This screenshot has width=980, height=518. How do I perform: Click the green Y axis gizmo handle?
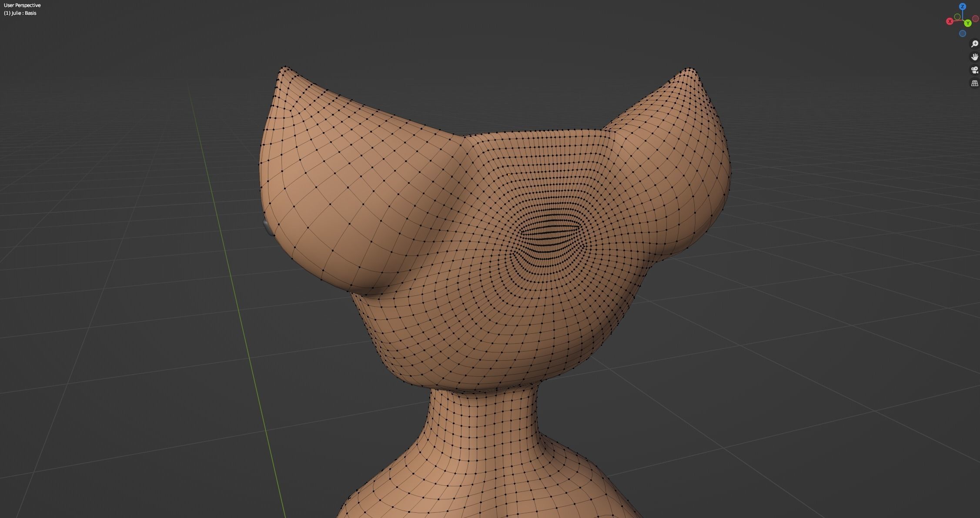(x=968, y=23)
